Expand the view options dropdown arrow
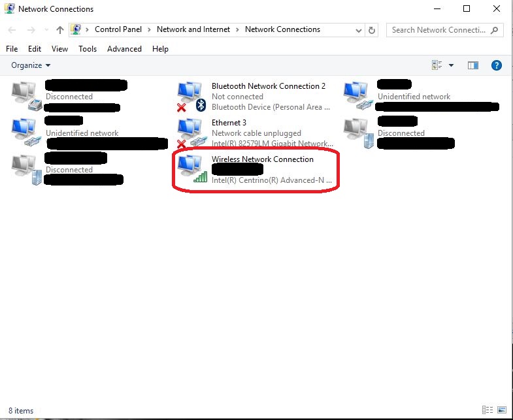Image resolution: width=513 pixels, height=420 pixels. [451, 65]
